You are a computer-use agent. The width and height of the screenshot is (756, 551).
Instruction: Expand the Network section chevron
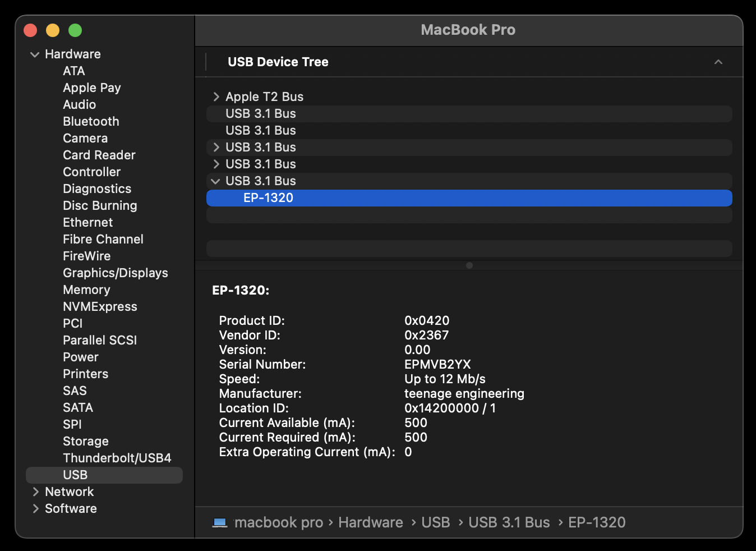coord(35,492)
